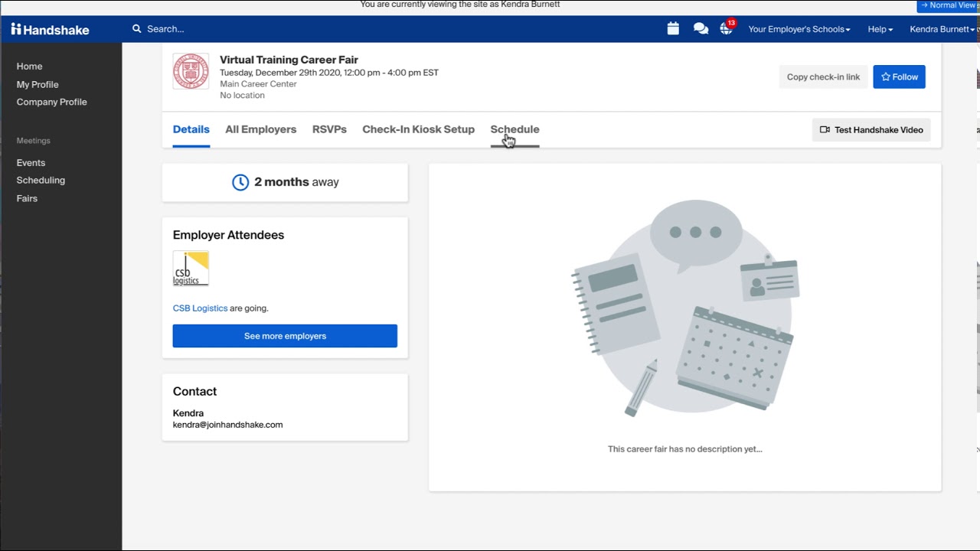This screenshot has height=551, width=980.
Task: Click the Handshake logo
Action: (x=50, y=29)
